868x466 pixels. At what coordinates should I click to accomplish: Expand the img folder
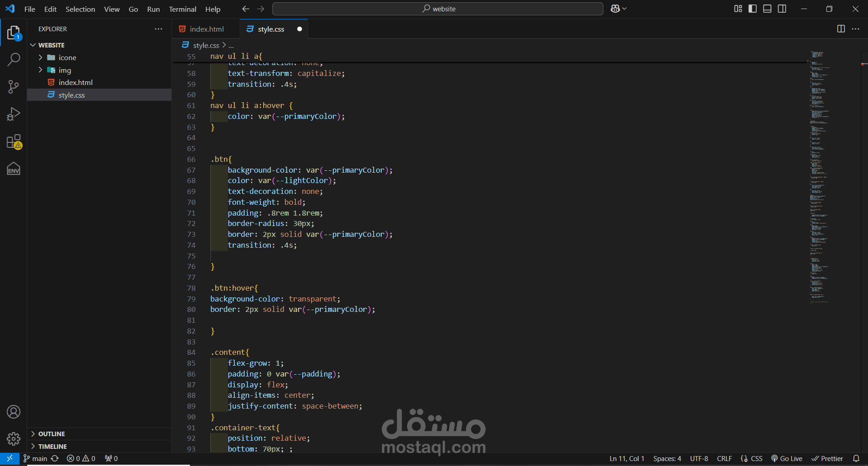pos(100,70)
